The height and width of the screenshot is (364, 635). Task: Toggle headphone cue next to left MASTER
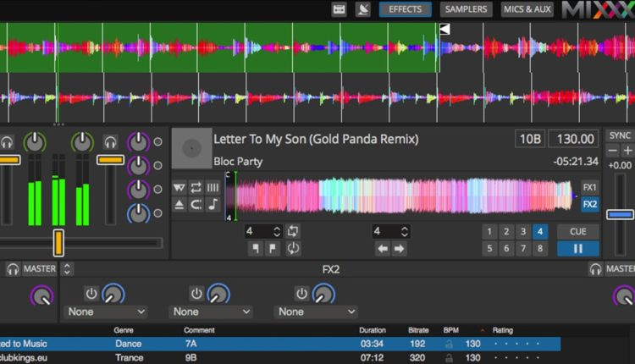pyautogui.click(x=13, y=269)
